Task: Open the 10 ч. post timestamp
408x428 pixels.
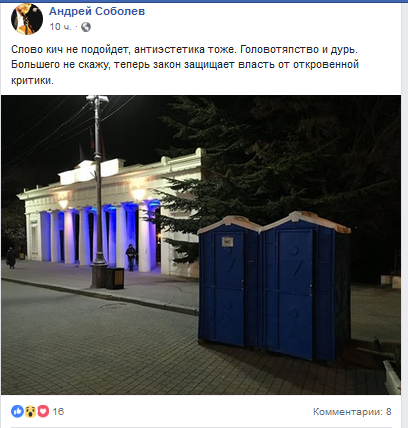Action: tap(60, 27)
